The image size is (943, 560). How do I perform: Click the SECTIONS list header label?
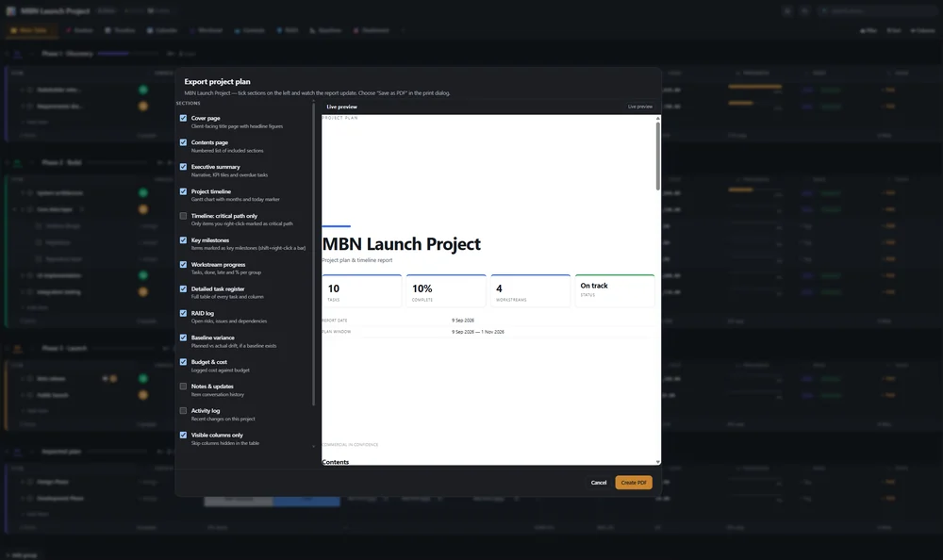coord(189,103)
